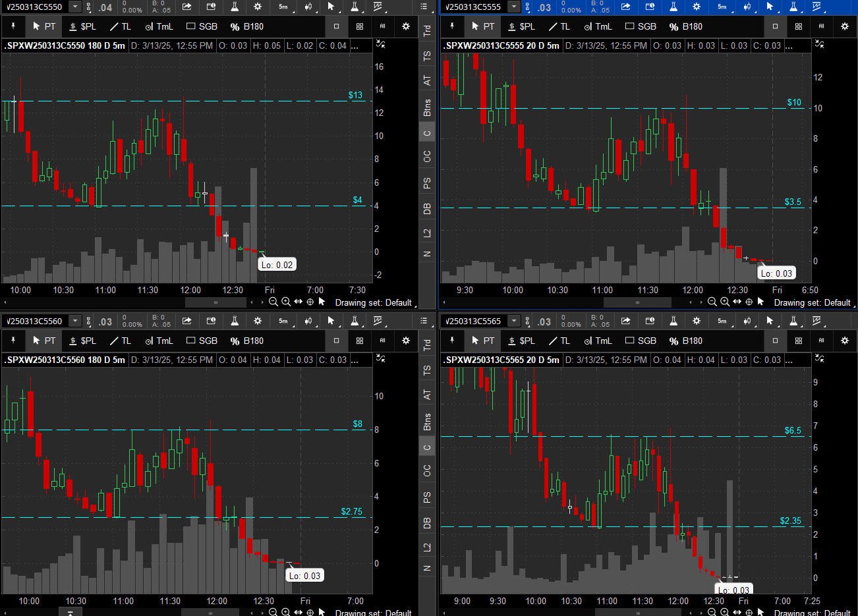Viewport: 858px width, 616px height.
Task: Open patterns dropdown icon in C5560 header
Action: (378, 321)
